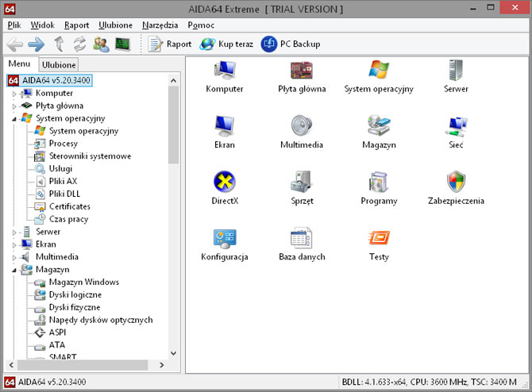Image resolution: width=532 pixels, height=392 pixels.
Task: Collapse the System operacyjny tree node
Action: tap(14, 118)
